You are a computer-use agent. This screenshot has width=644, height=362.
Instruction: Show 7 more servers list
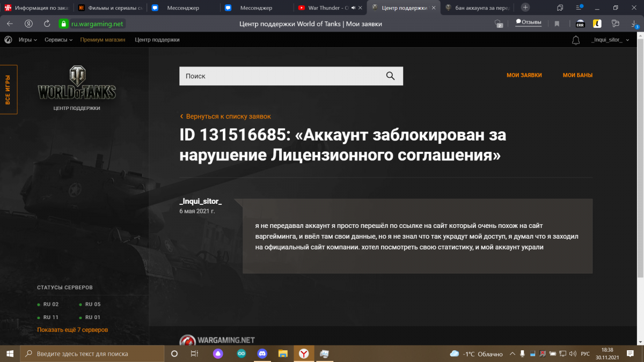(72, 330)
